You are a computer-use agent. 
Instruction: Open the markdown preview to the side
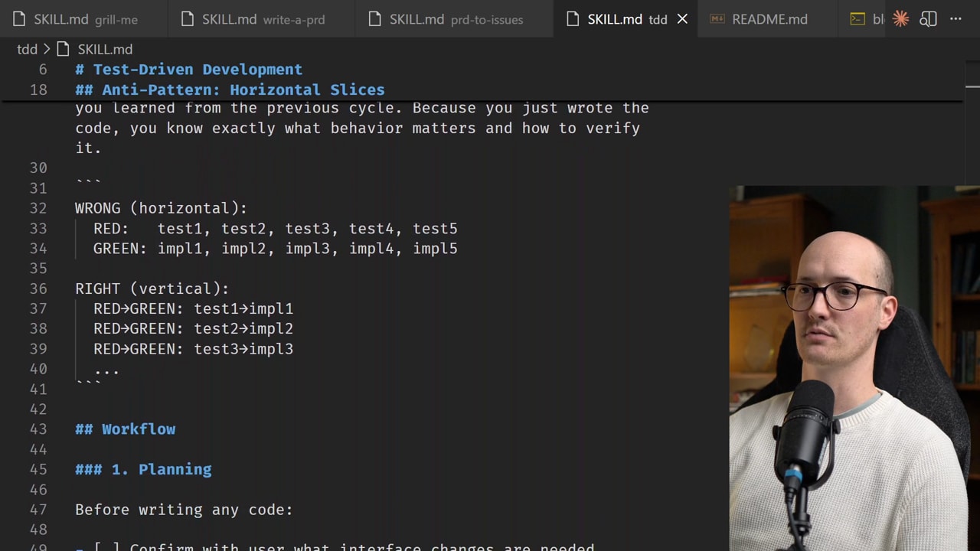[x=928, y=19]
